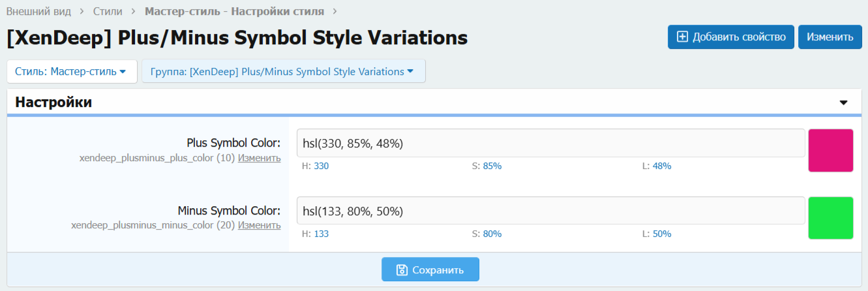The image size is (868, 291).
Task: Click the plus icon on Добавить свойство
Action: pos(683,37)
